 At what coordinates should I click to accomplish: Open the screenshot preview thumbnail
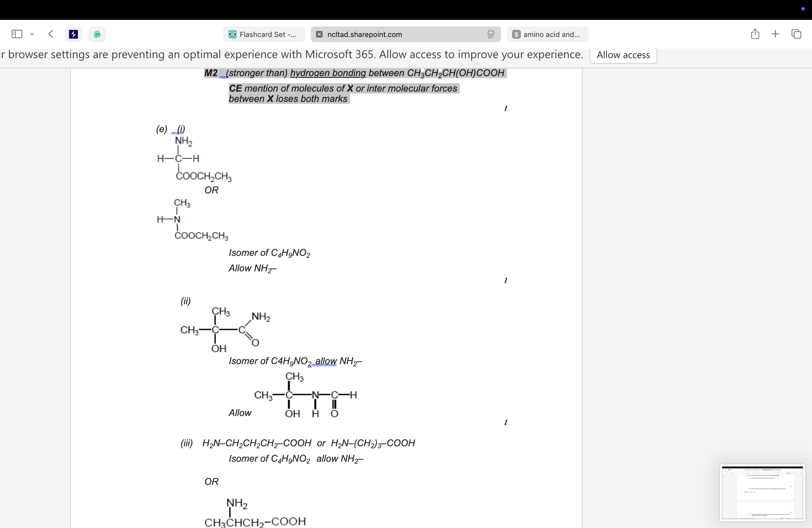click(x=762, y=493)
